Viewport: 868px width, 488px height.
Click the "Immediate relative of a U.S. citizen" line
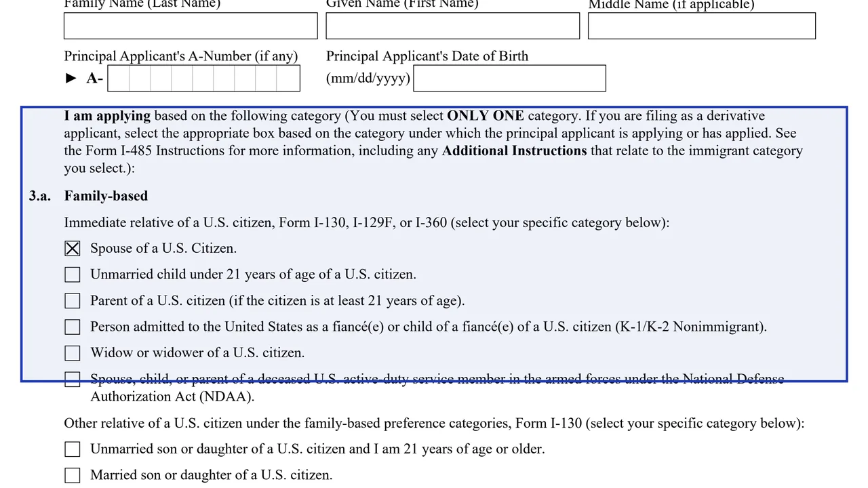pos(367,222)
